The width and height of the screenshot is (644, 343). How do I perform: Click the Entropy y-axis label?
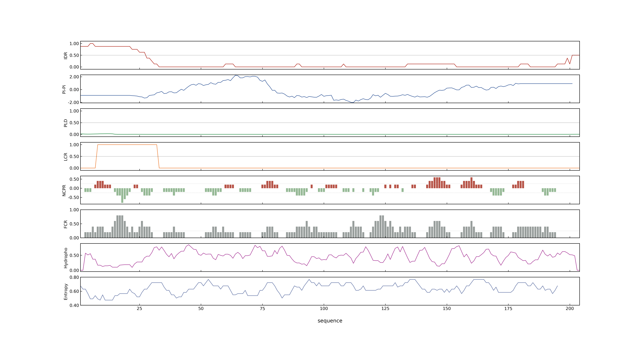(66, 291)
